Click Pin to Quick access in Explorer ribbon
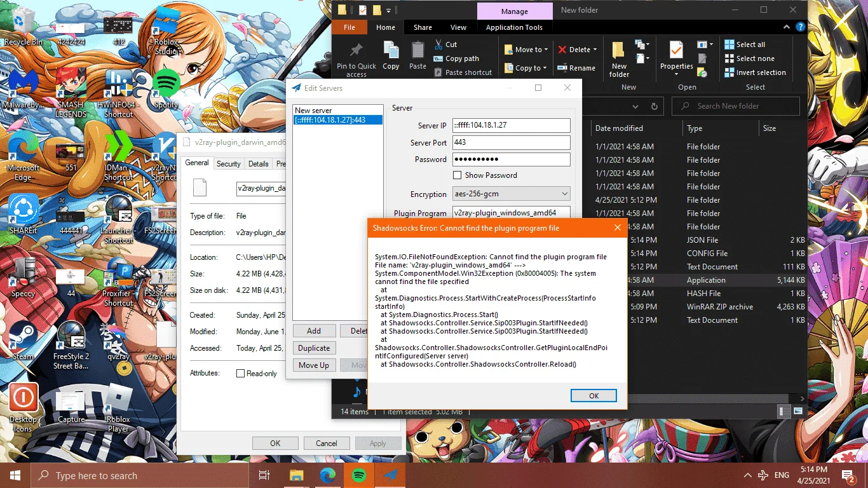 (356, 60)
